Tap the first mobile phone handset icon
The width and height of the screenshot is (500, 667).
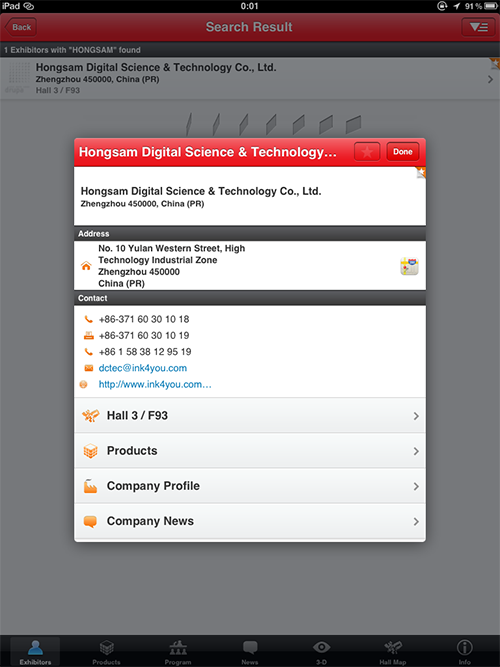[89, 319]
